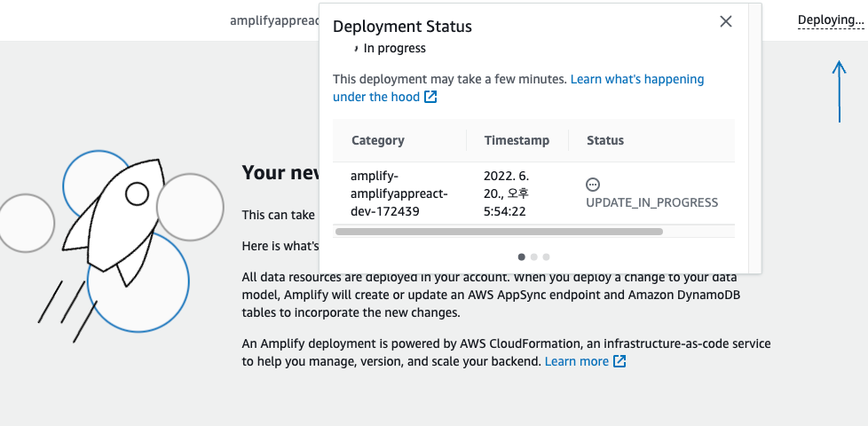Click the UPDATE_IN_PROGRESS status text
The width and height of the screenshot is (868, 426).
tap(652, 202)
